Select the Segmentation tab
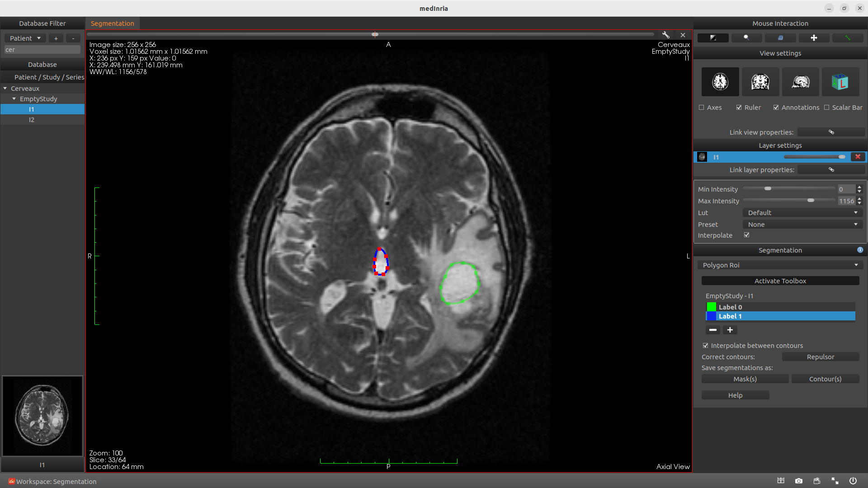868x488 pixels. click(x=113, y=23)
